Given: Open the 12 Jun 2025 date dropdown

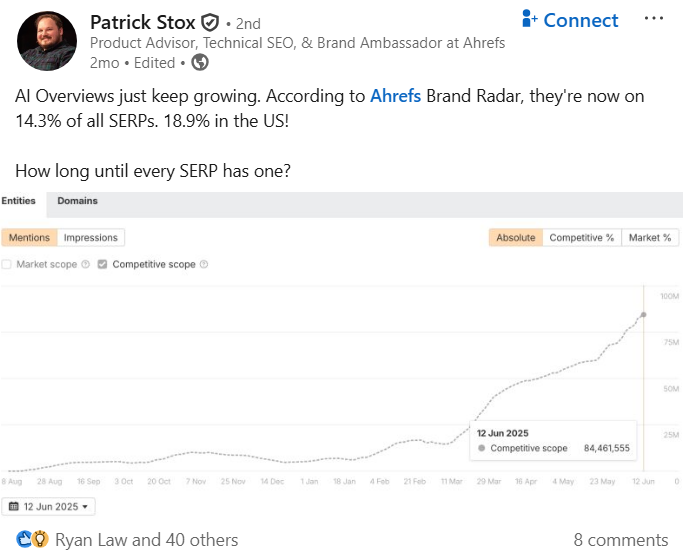Looking at the screenshot, I should [x=48, y=506].
